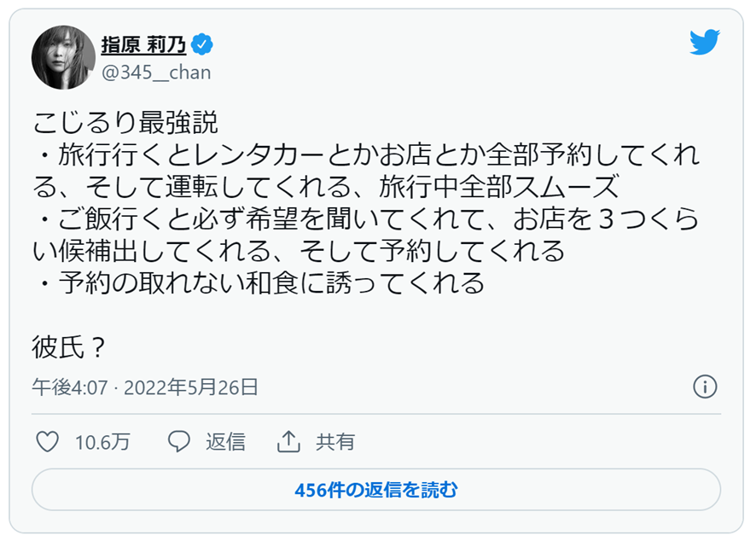
Task: Open the Twitter bird logo
Action: [x=705, y=43]
